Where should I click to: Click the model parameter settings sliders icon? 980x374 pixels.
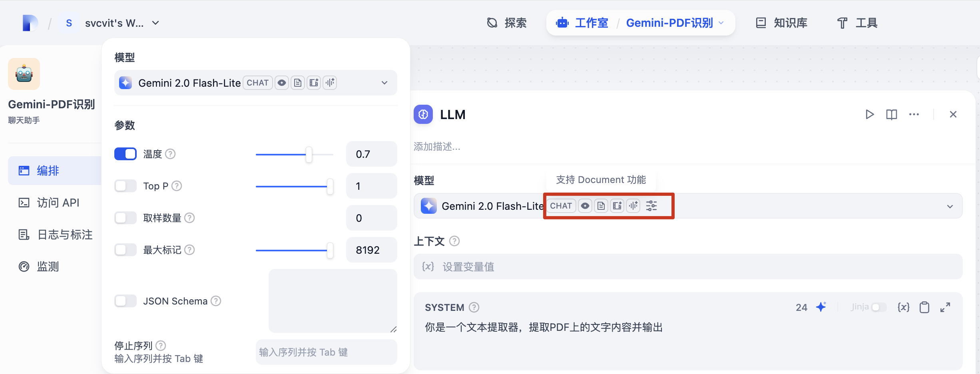pyautogui.click(x=651, y=206)
